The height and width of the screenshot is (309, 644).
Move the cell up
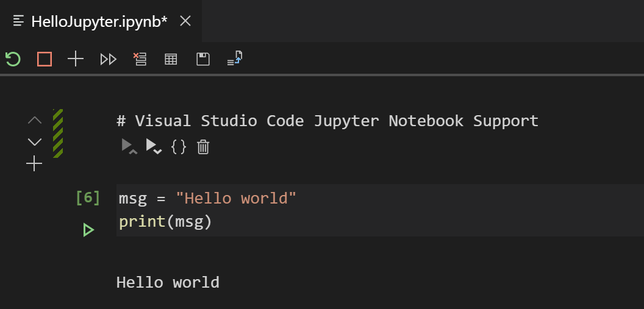coord(35,120)
